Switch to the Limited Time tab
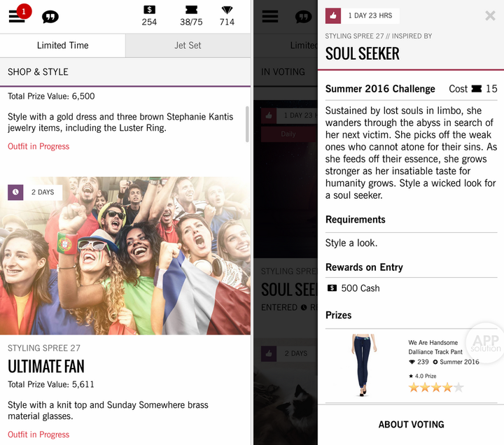The image size is (504, 445). [x=63, y=45]
